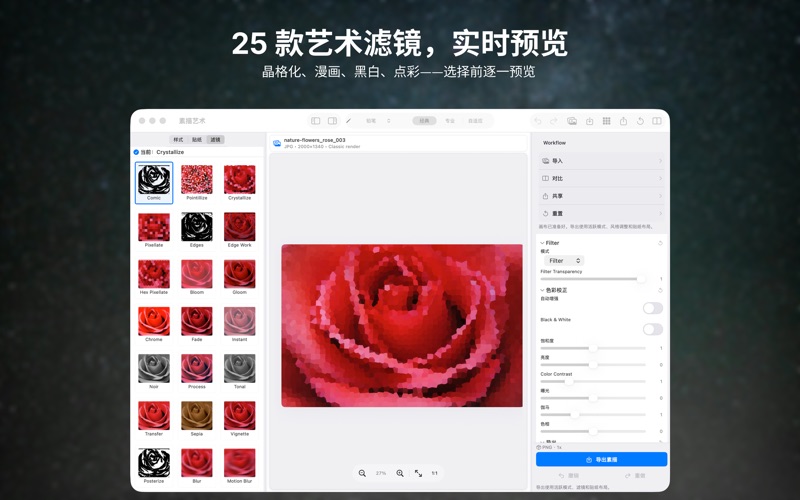Image resolution: width=800 pixels, height=500 pixels.
Task: Click the blue checkmark next to 当前 Crystallize
Action: (136, 152)
